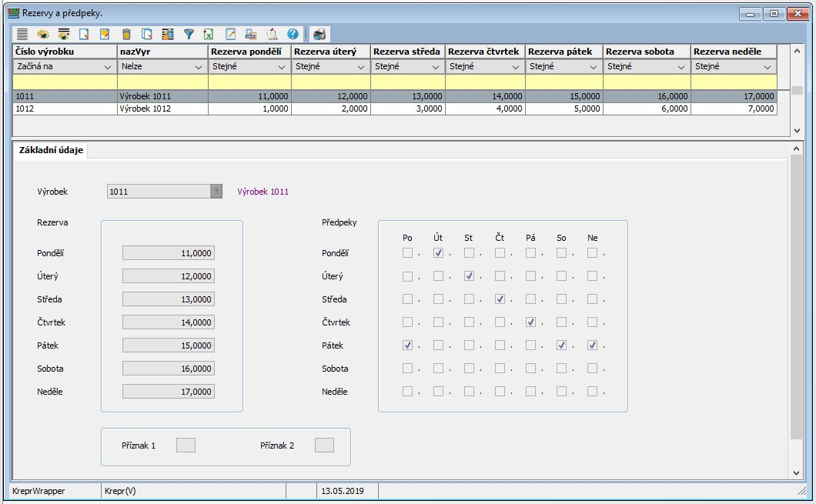This screenshot has height=504, width=816.
Task: Open the Výrobek 1011 combo box
Action: [216, 192]
